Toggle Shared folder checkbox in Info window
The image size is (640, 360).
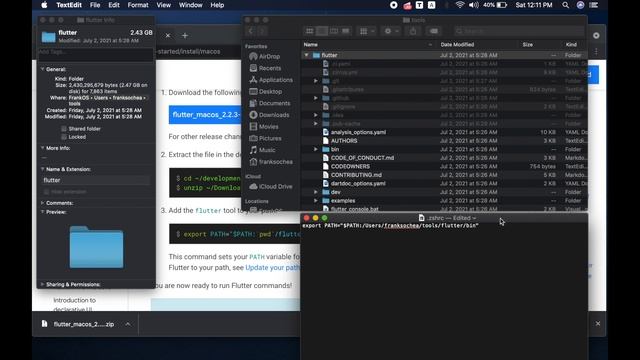point(63,129)
